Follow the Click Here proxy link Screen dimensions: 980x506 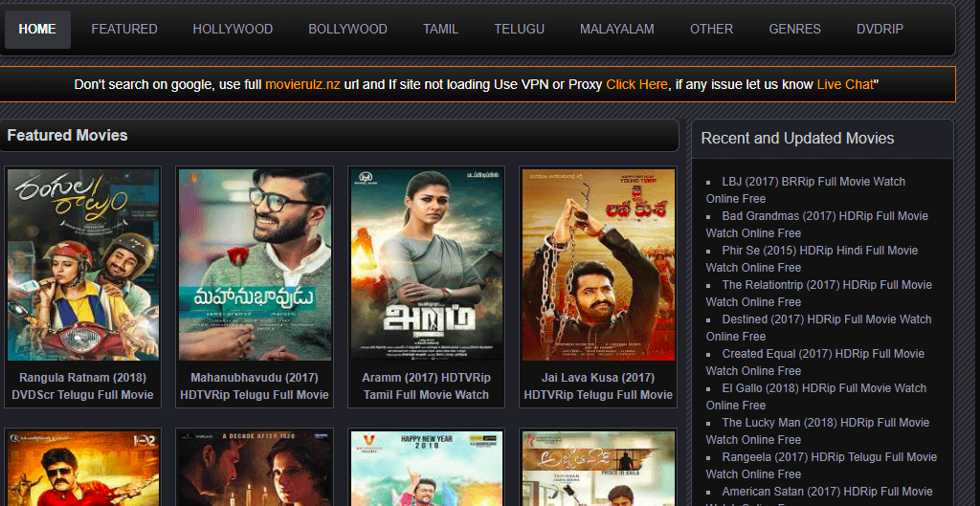(636, 84)
